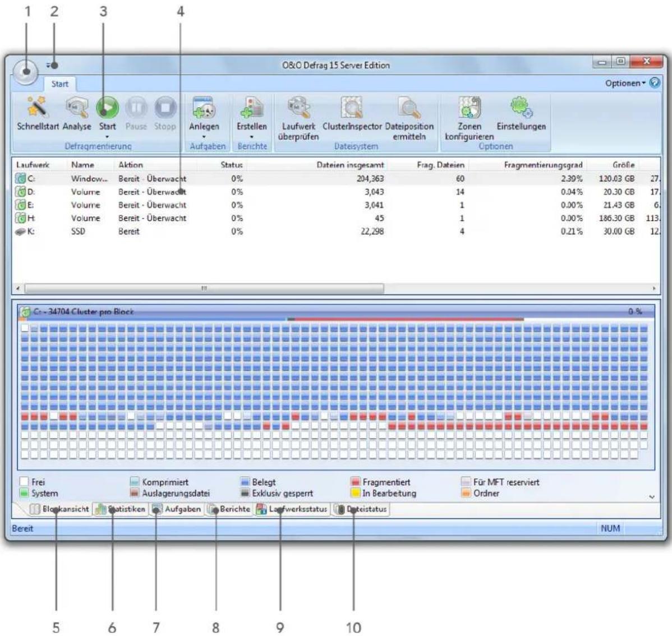Sort by Frag. Dateien column header
Screen dimensions: 672x636
click(x=440, y=164)
